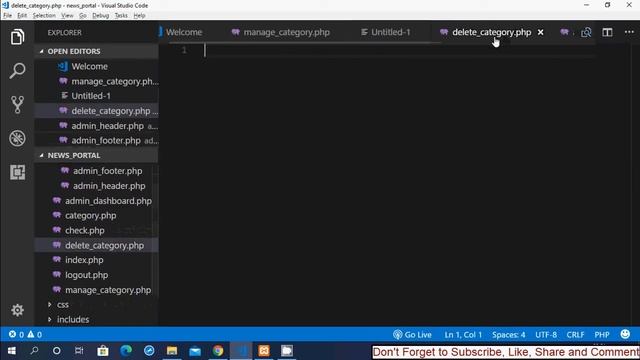Collapse the Open Editors section
640x360 pixels.
[73, 51]
